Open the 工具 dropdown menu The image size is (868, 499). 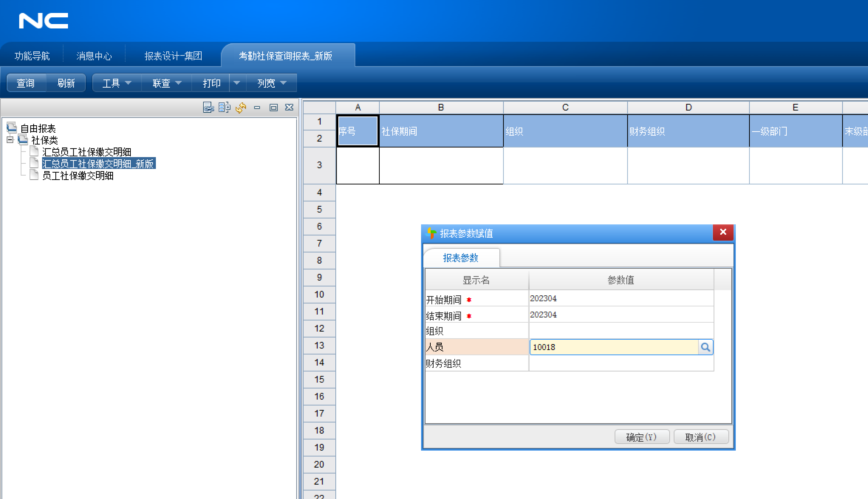117,83
